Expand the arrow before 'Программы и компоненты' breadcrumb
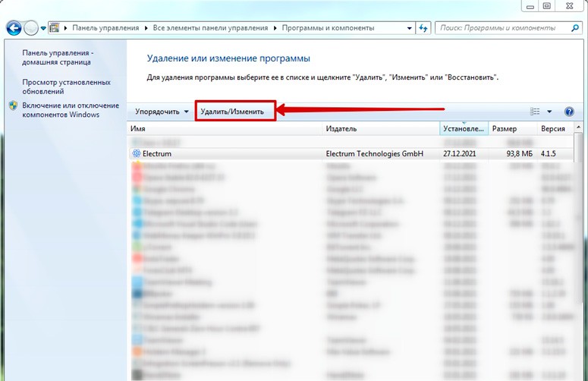The image size is (588, 381). click(275, 28)
